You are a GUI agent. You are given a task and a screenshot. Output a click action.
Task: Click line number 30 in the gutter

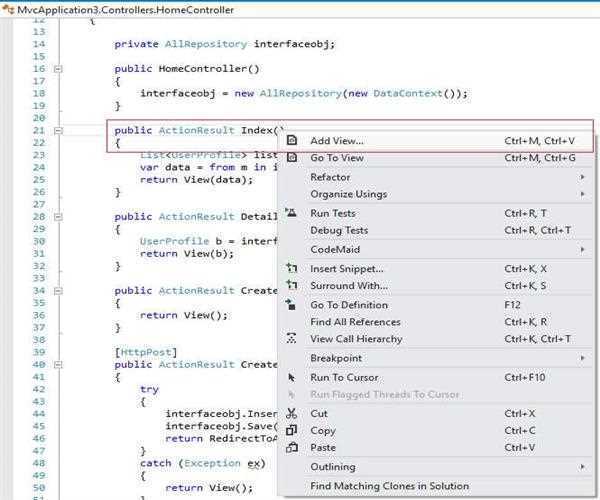[39, 241]
